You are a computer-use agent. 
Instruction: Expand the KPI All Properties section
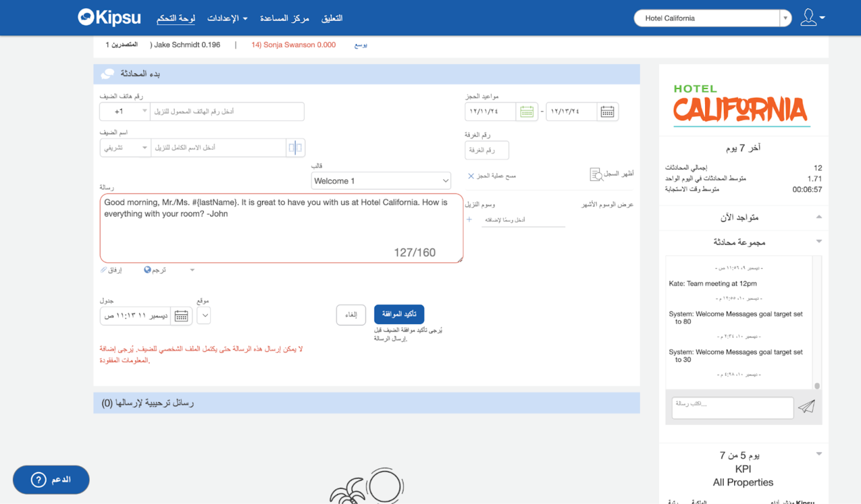819,454
